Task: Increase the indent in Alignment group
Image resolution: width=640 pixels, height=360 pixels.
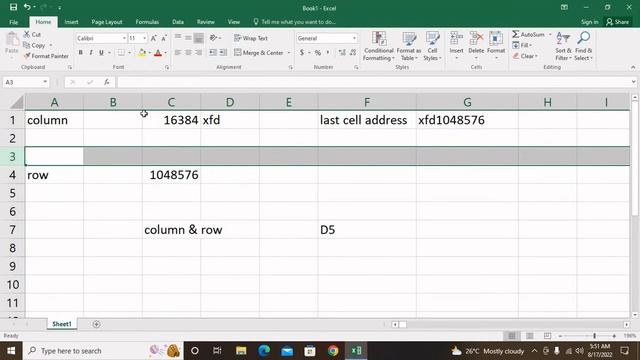Action: tap(223, 53)
